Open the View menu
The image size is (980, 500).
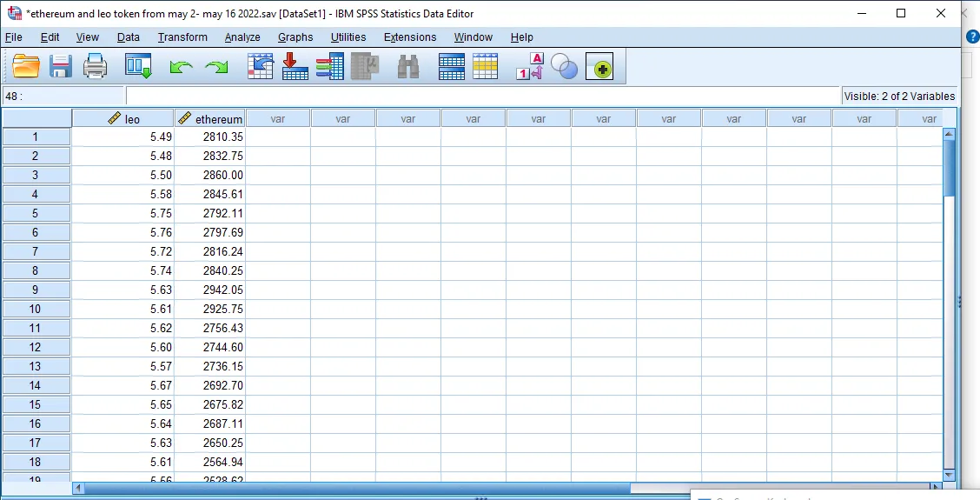tap(88, 37)
